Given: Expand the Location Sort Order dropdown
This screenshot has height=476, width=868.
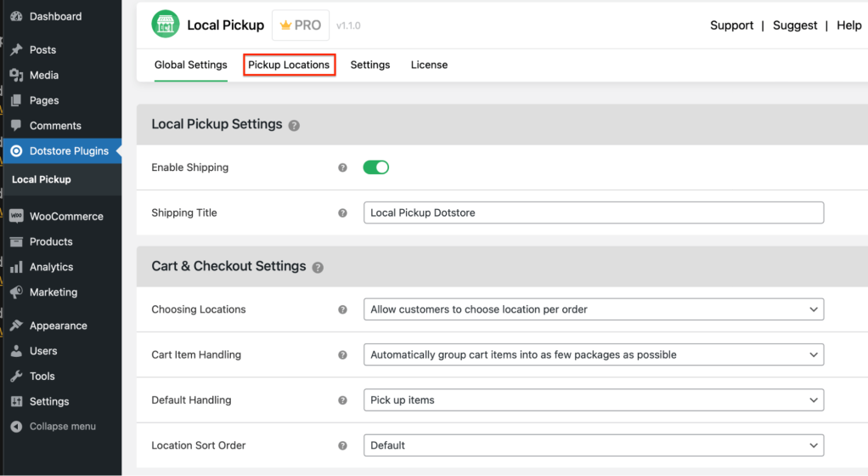Looking at the screenshot, I should point(593,445).
